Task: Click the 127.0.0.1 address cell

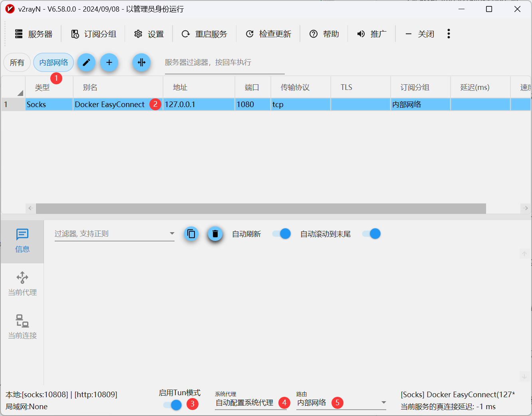Action: [x=199, y=105]
